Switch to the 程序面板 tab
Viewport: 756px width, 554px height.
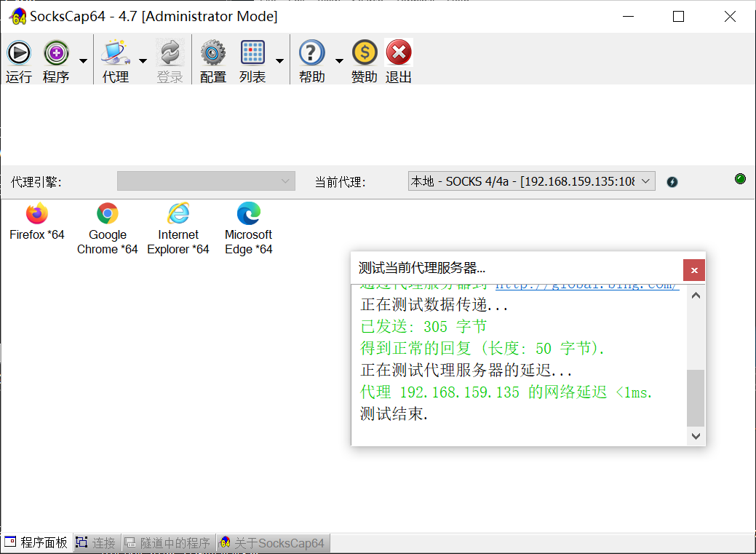click(36, 543)
